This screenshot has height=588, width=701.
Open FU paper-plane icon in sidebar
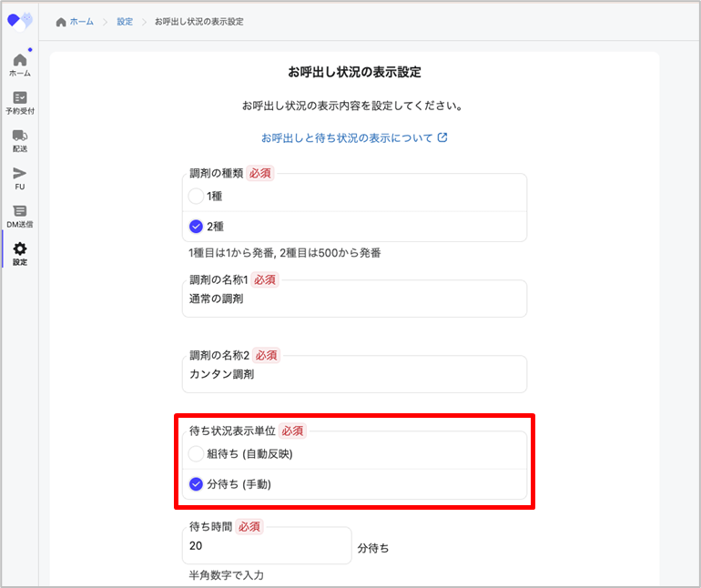click(x=19, y=178)
